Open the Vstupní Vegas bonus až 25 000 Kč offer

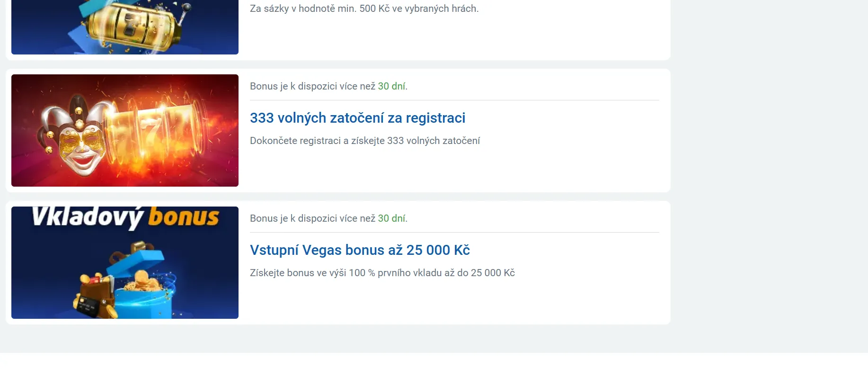pos(360,250)
